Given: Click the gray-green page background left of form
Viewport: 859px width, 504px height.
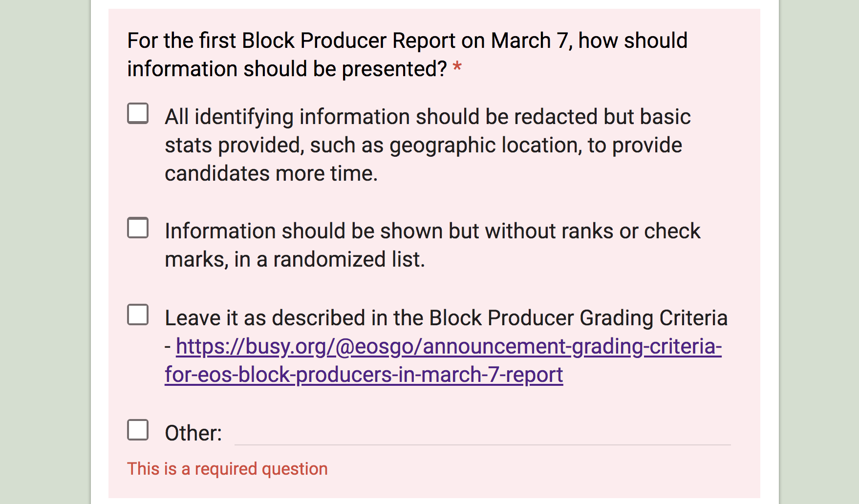Looking at the screenshot, I should coord(45,252).
